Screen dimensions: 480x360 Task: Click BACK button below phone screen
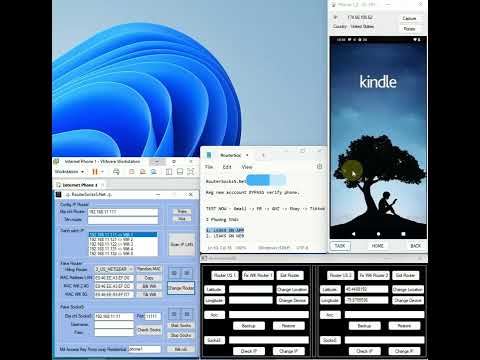coord(415,246)
